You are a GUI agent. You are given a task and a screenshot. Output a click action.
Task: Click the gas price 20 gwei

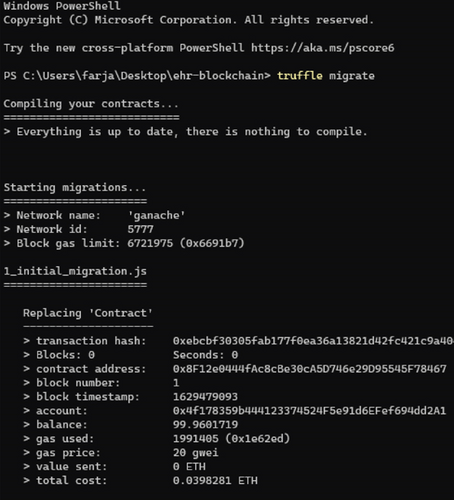(x=195, y=452)
